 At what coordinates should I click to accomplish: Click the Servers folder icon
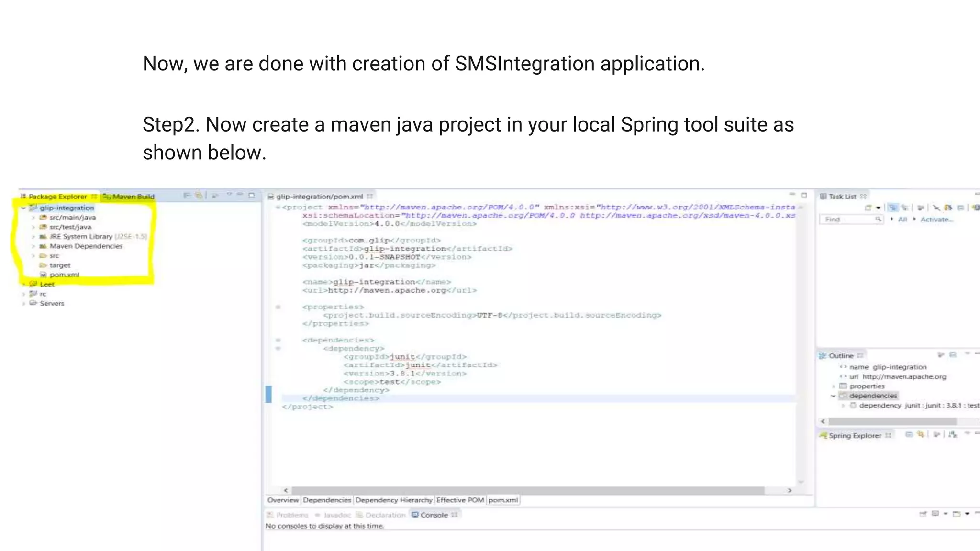33,303
